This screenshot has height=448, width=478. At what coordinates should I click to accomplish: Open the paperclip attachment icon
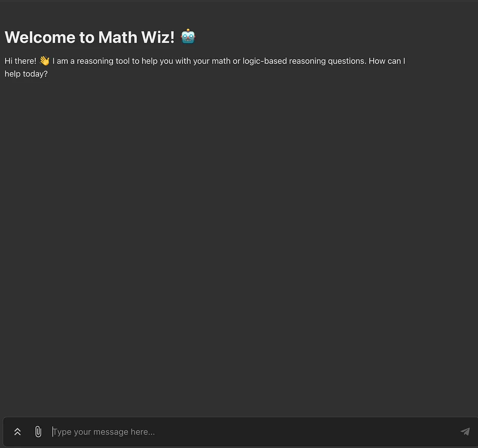(x=38, y=431)
